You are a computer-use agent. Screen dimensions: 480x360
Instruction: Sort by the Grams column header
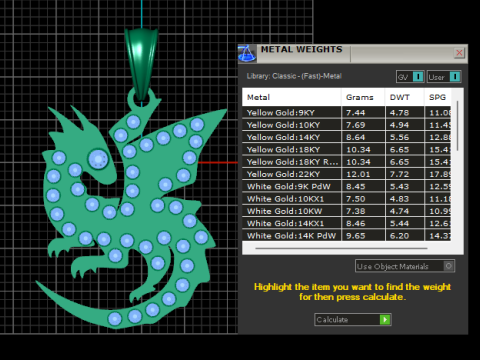363,97
